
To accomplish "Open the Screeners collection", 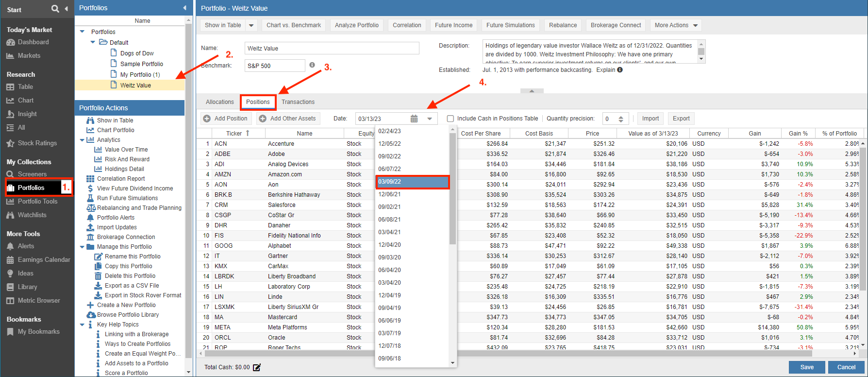I will click(x=32, y=174).
